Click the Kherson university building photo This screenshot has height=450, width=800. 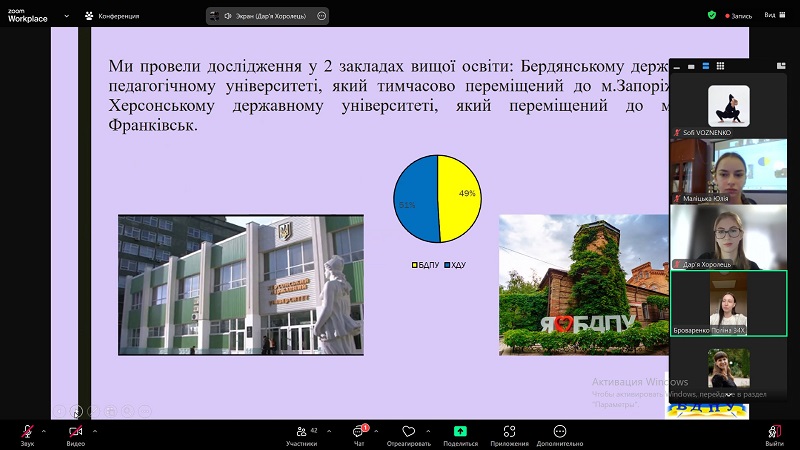click(x=241, y=285)
